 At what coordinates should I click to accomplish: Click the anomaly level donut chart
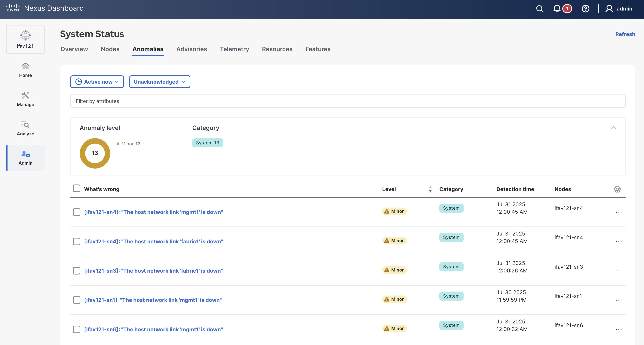95,153
